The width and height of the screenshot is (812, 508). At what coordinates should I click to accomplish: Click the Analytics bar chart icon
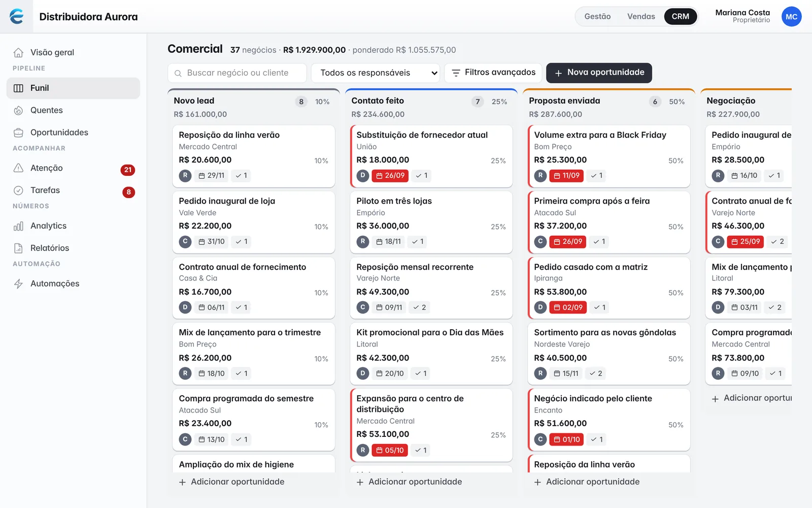tap(18, 226)
